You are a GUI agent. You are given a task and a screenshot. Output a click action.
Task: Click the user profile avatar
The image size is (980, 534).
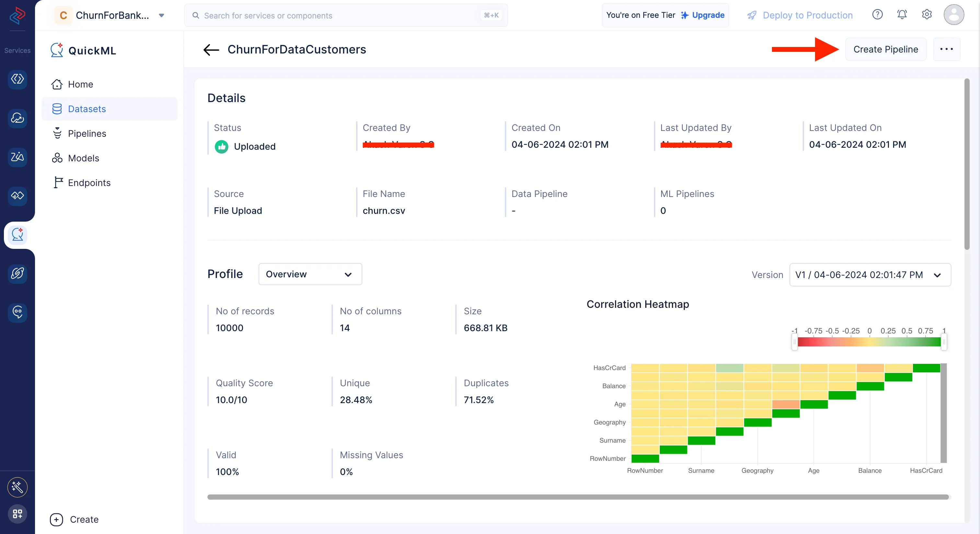click(x=953, y=15)
